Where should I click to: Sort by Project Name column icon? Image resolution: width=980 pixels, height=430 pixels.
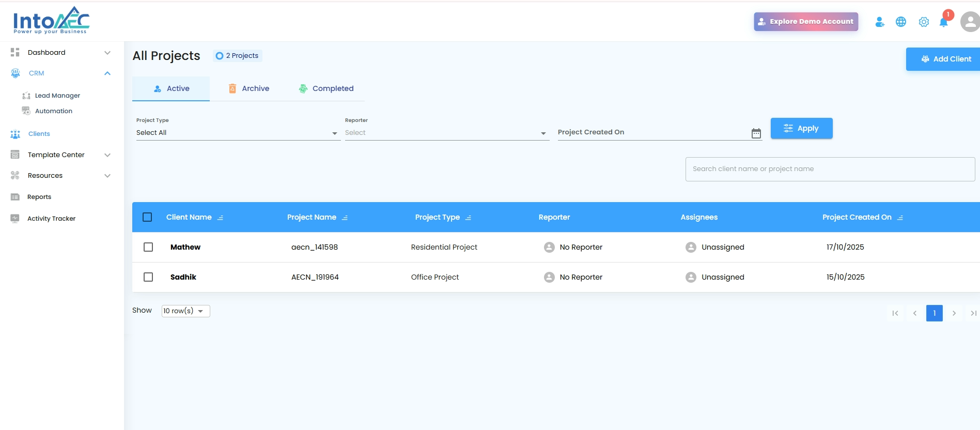345,218
